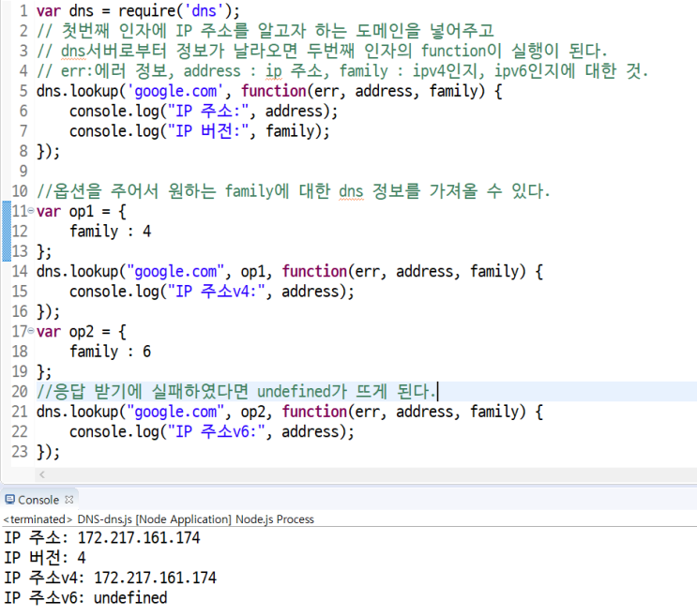Click console output 'IP 주소: 172.217.161.174'
Image resolution: width=697 pixels, height=616 pixels.
point(102,538)
